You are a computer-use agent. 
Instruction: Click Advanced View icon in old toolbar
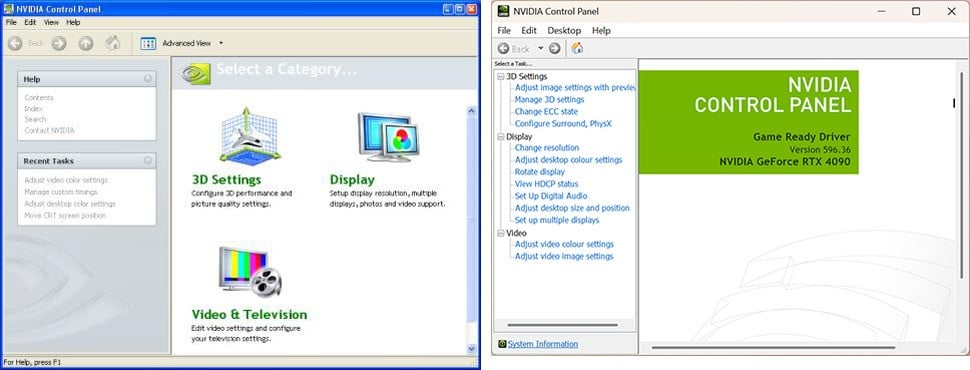pyautogui.click(x=148, y=43)
